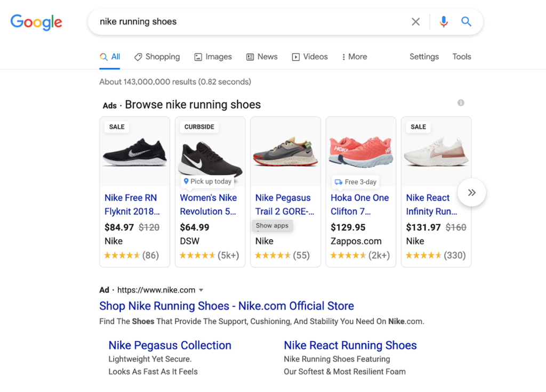Click the Free 3-day delivery badge
546x392 pixels.
356,182
